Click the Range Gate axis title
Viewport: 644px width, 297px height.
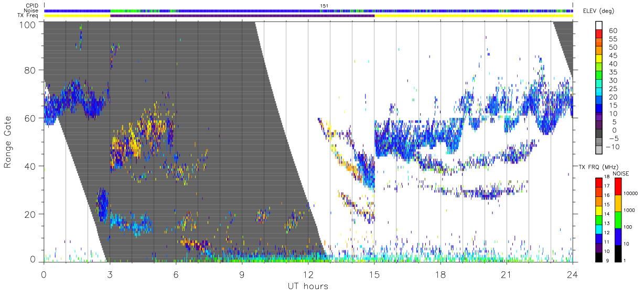pos(8,142)
